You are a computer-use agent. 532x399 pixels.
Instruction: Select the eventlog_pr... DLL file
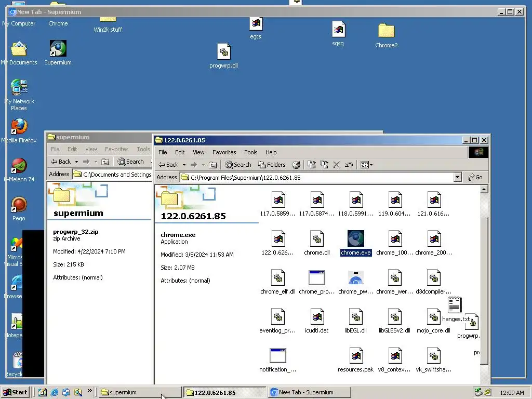(x=277, y=321)
